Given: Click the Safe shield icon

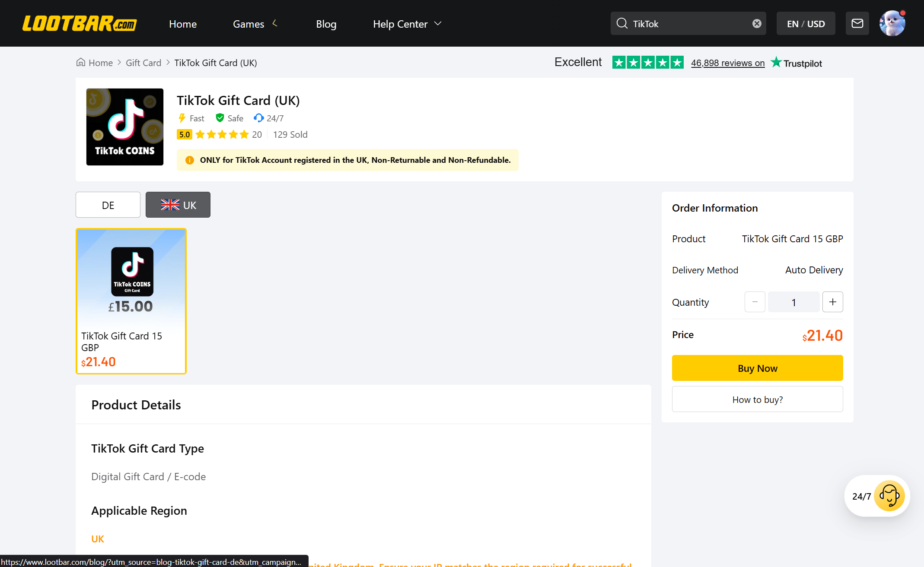Looking at the screenshot, I should (220, 118).
